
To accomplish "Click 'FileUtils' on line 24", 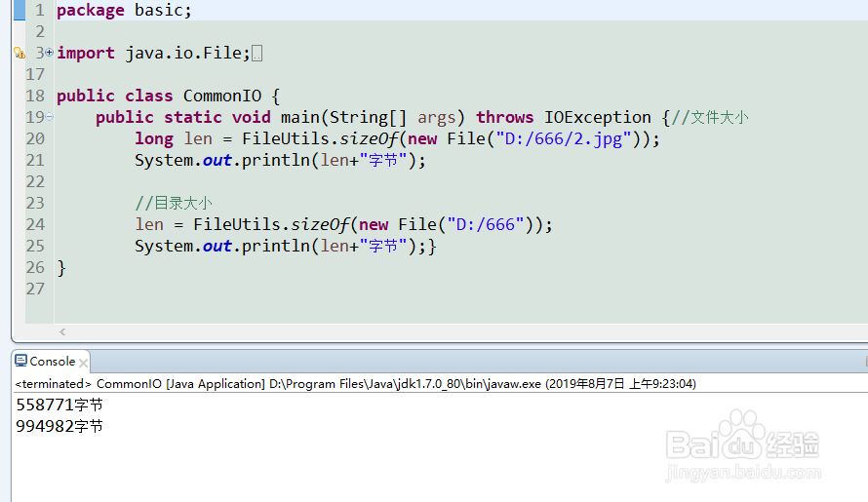I will 237,224.
